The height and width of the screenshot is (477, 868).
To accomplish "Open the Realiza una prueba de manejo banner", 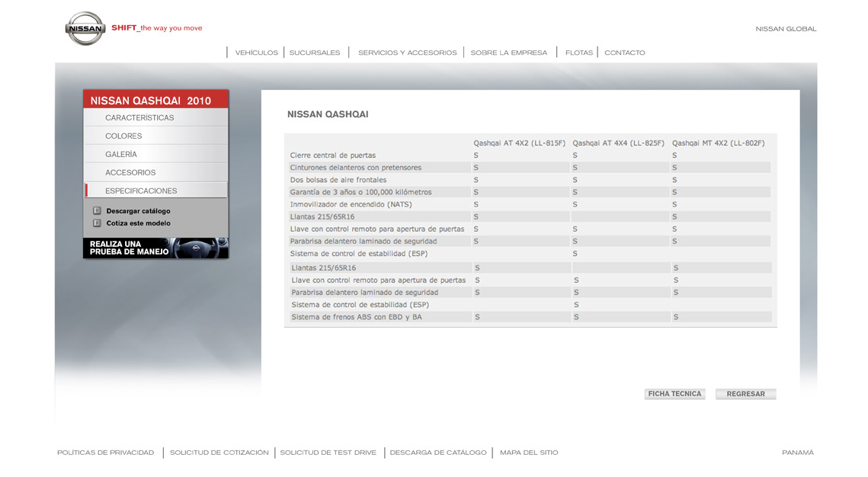I will click(x=155, y=248).
